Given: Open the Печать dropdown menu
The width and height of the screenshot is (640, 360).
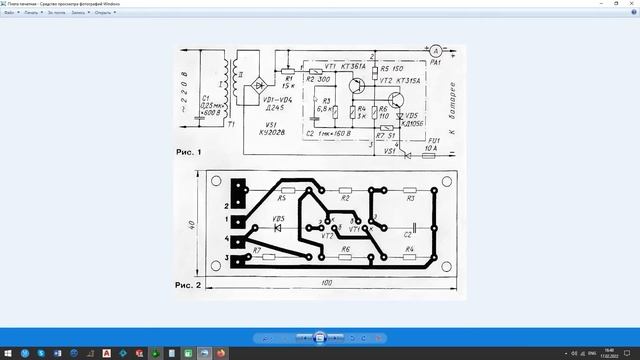Looking at the screenshot, I should [x=33, y=13].
